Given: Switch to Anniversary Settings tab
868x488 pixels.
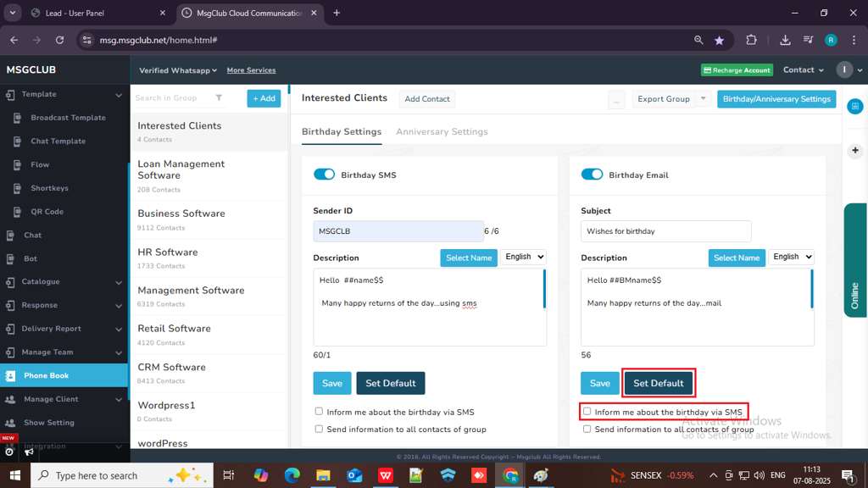Looking at the screenshot, I should (442, 131).
